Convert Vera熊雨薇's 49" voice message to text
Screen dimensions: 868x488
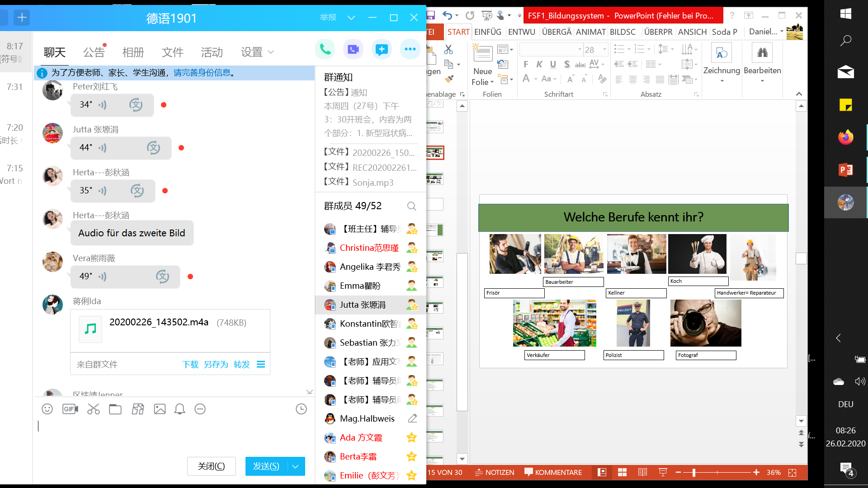click(162, 277)
